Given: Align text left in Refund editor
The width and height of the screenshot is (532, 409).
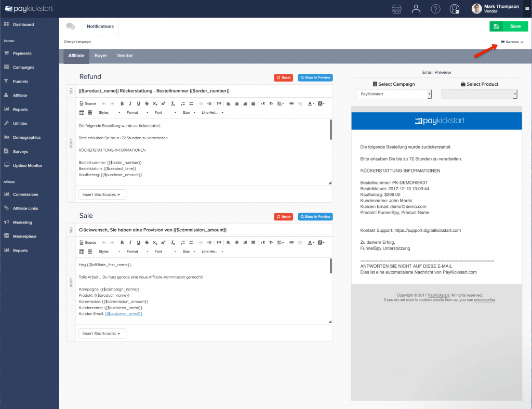Looking at the screenshot, I should 229,103.
